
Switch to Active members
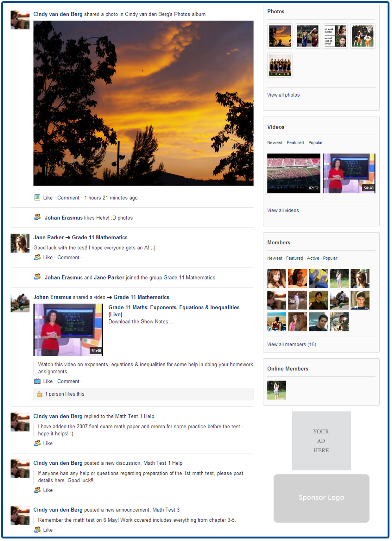tap(313, 258)
